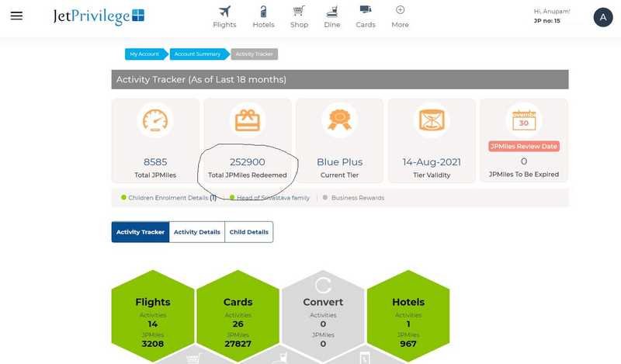Viewport: 621px width, 364px height.
Task: Switch to Child Details tab
Action: coord(248,232)
